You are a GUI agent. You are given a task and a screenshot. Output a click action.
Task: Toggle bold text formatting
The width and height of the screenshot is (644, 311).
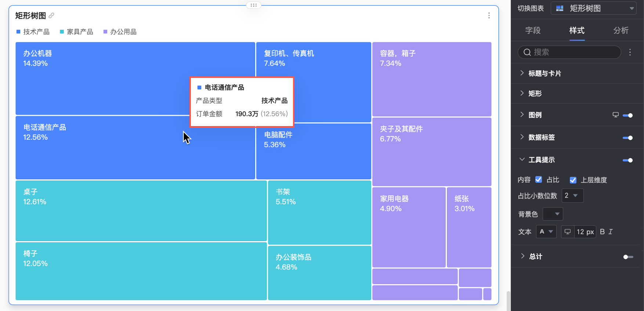tap(602, 232)
